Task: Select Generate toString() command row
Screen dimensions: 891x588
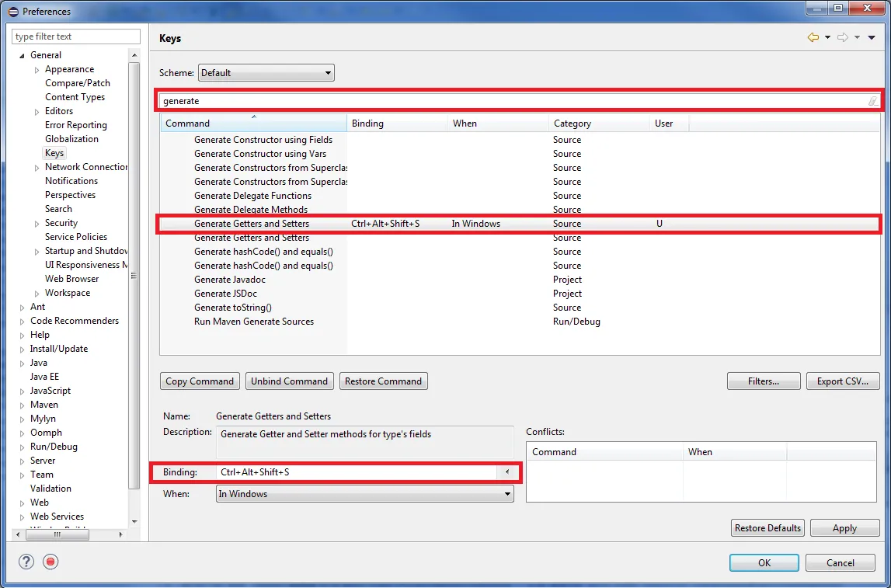Action: 520,308
